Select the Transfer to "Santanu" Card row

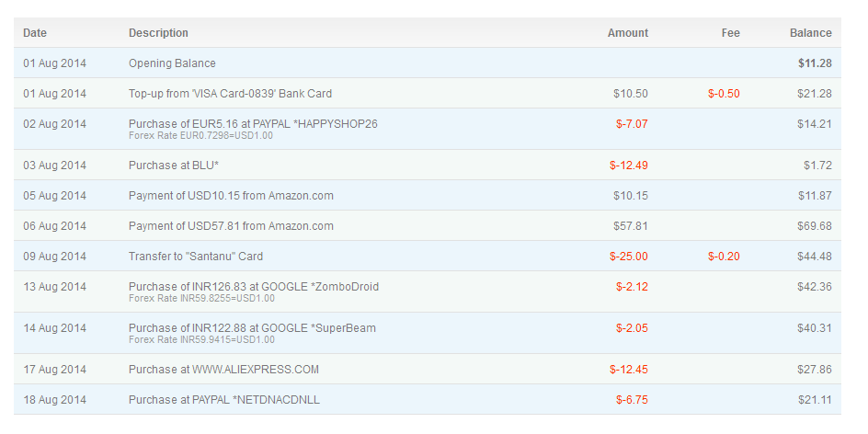201,257
